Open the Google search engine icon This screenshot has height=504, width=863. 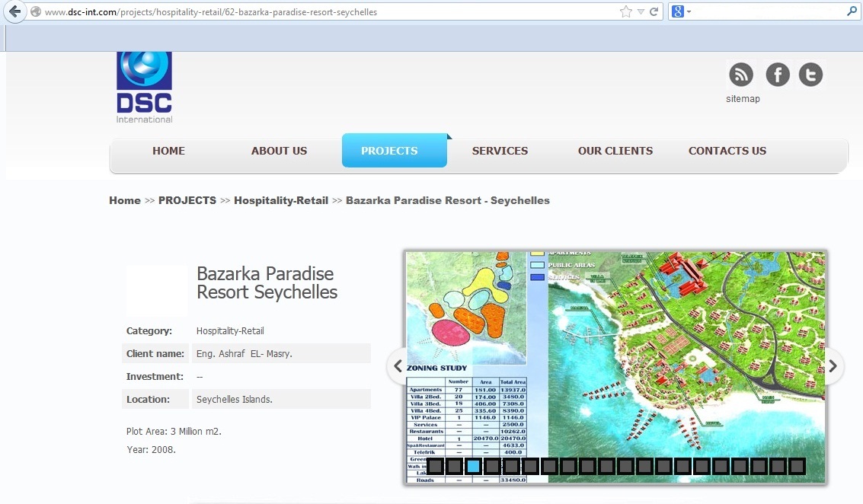[x=676, y=11]
